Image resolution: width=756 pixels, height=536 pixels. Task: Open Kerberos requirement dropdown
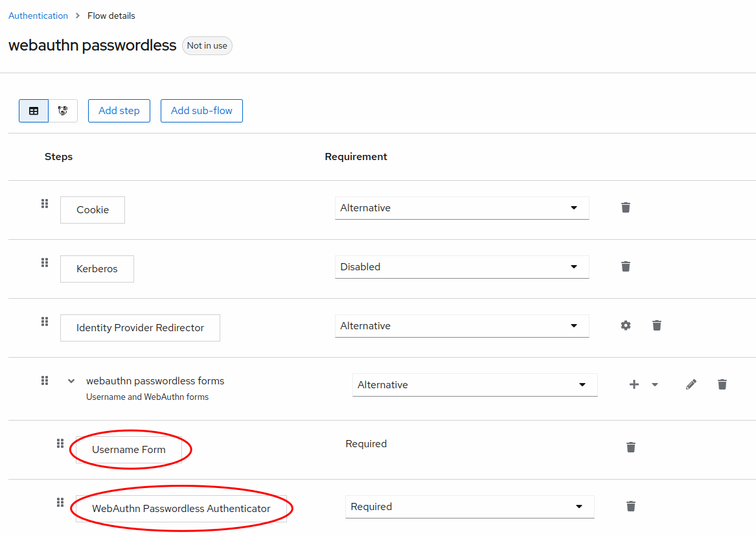pyautogui.click(x=461, y=267)
